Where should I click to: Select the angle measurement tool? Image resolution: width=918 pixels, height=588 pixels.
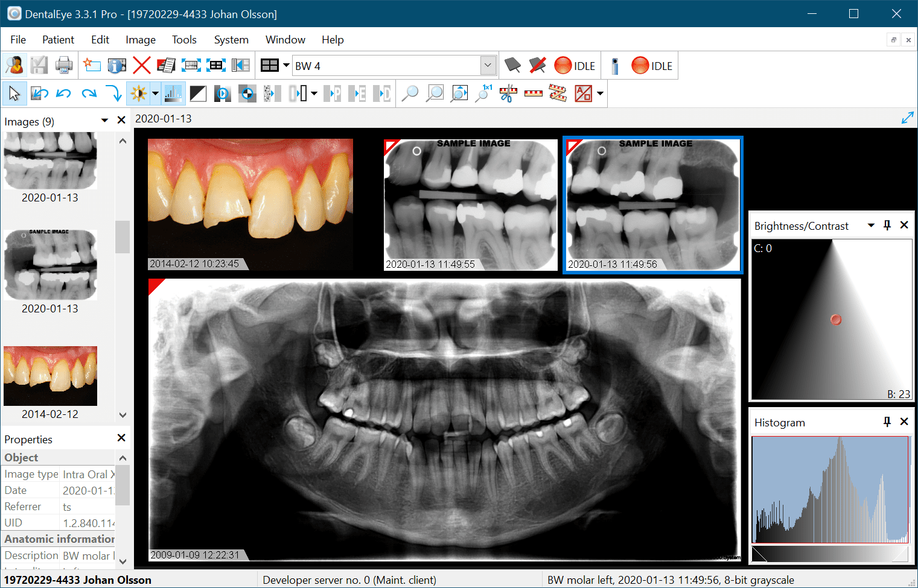[558, 93]
